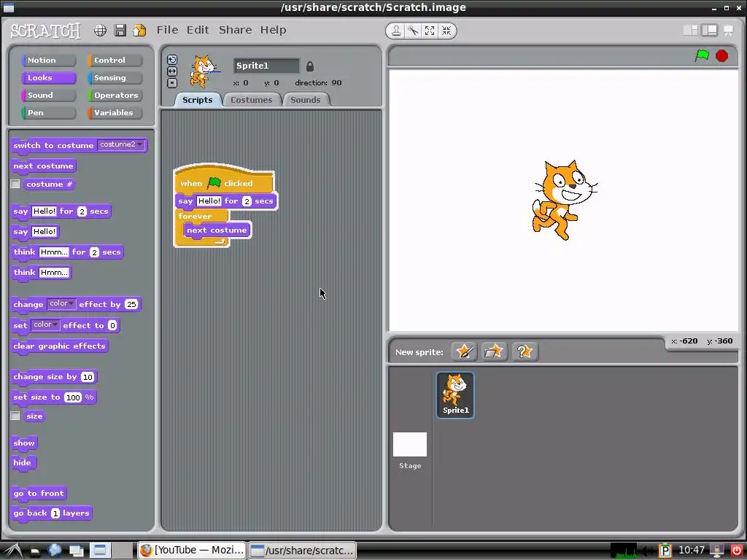Viewport: 747px width, 560px height.
Task: Save project with floppy disk icon
Action: [x=120, y=31]
